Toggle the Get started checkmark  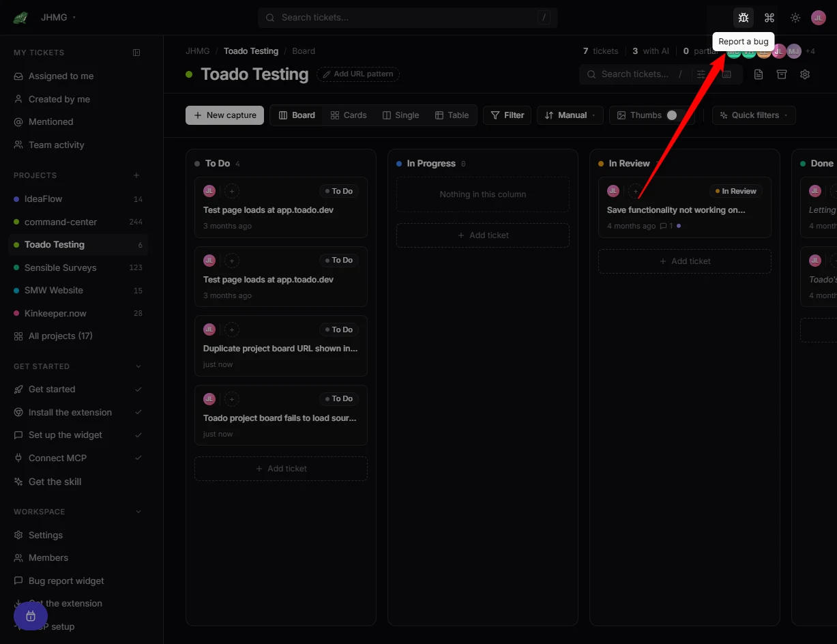[x=138, y=390]
